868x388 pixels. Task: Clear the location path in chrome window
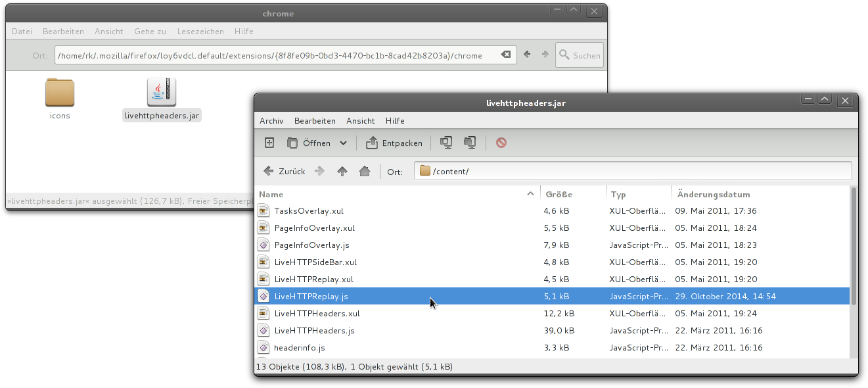tap(506, 55)
